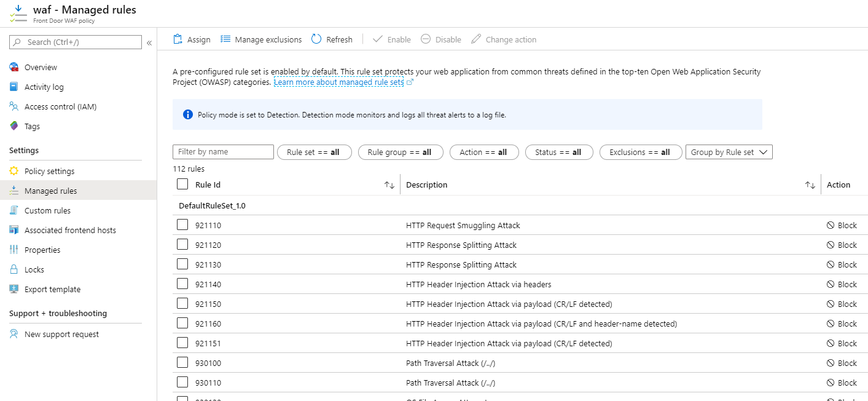Click the Custom rules icon
The height and width of the screenshot is (401, 868).
pos(14,210)
